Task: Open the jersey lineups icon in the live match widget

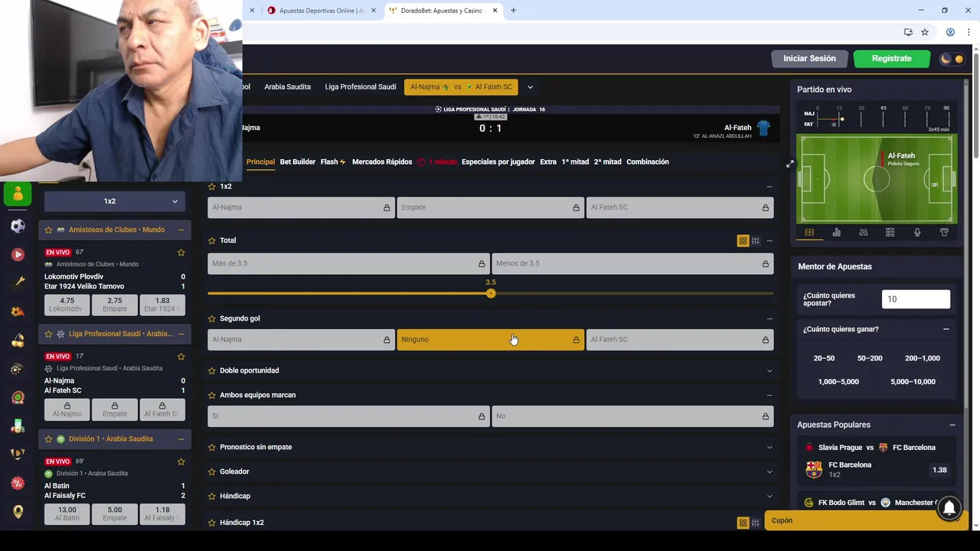Action: 944,233
